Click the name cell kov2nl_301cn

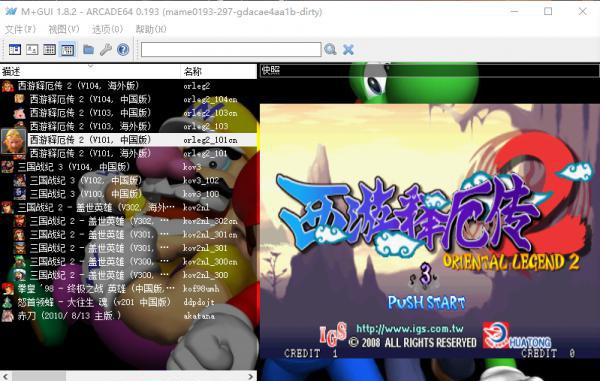click(x=210, y=234)
